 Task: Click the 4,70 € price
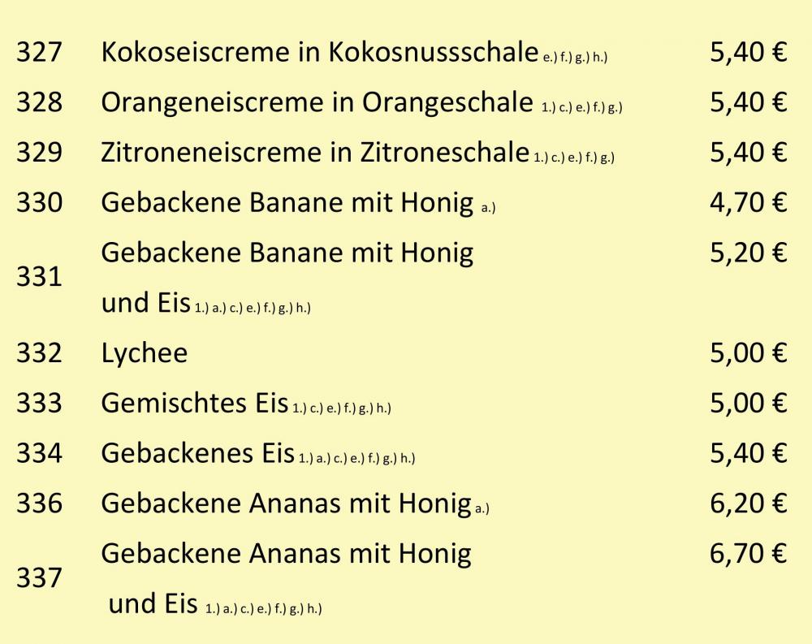click(x=749, y=202)
